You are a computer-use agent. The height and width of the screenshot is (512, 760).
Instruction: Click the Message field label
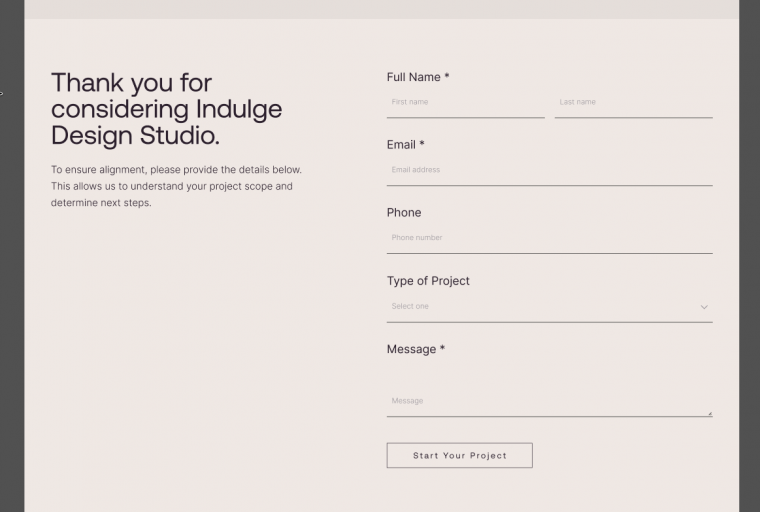click(x=416, y=349)
